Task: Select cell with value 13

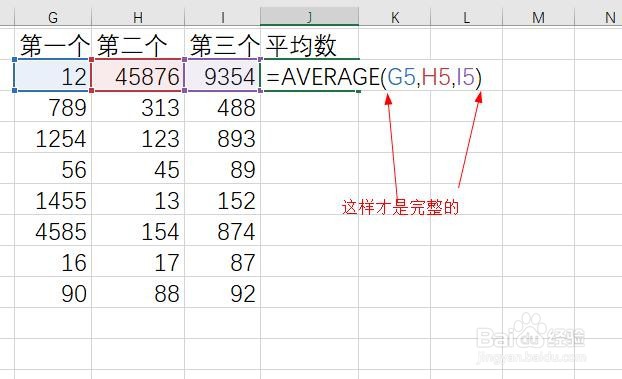Action: 138,199
